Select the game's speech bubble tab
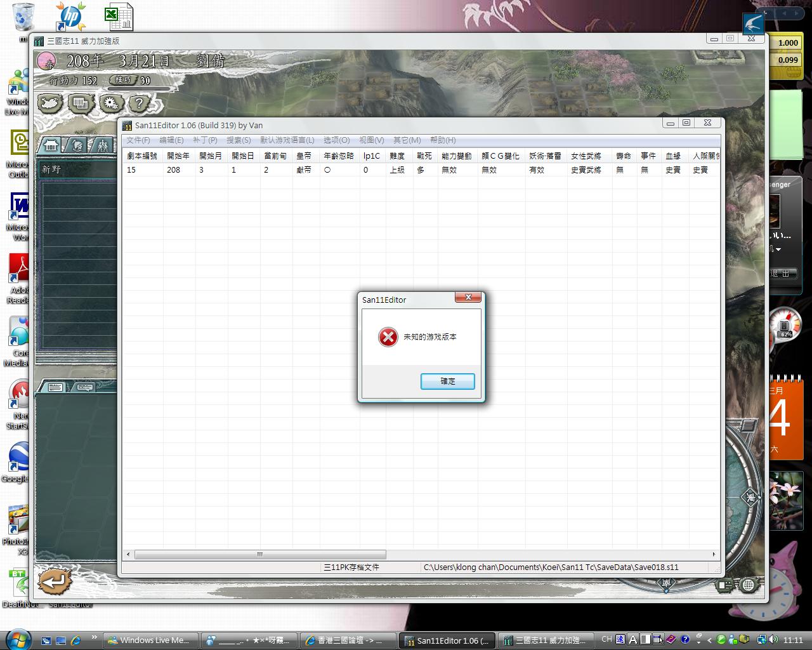The height and width of the screenshot is (650, 812). point(84,387)
